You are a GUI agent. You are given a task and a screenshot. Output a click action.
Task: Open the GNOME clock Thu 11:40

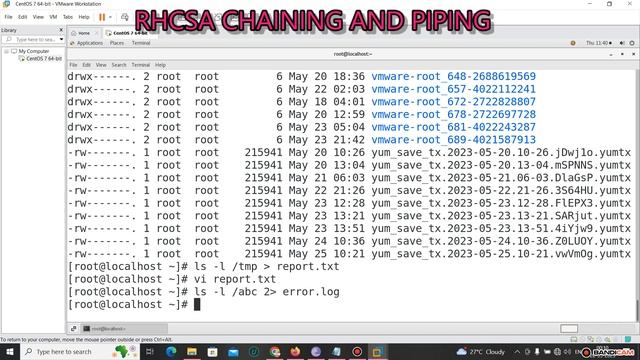click(x=598, y=43)
